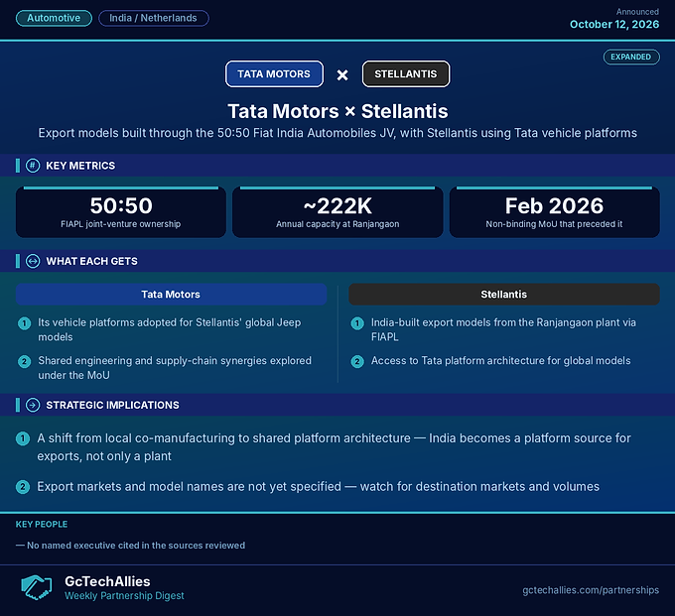Click 'Shared engineering and supply-chain synergies explored' text

[175, 368]
